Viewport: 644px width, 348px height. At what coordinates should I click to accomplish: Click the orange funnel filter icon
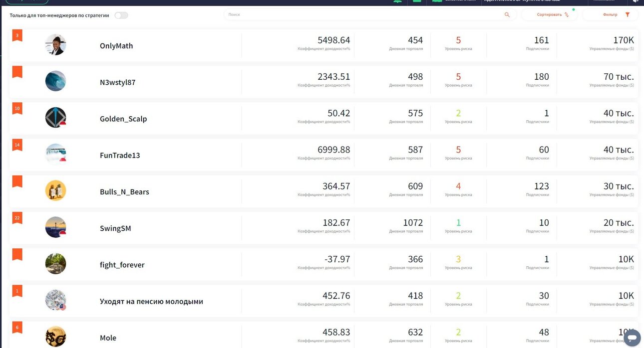pyautogui.click(x=628, y=15)
